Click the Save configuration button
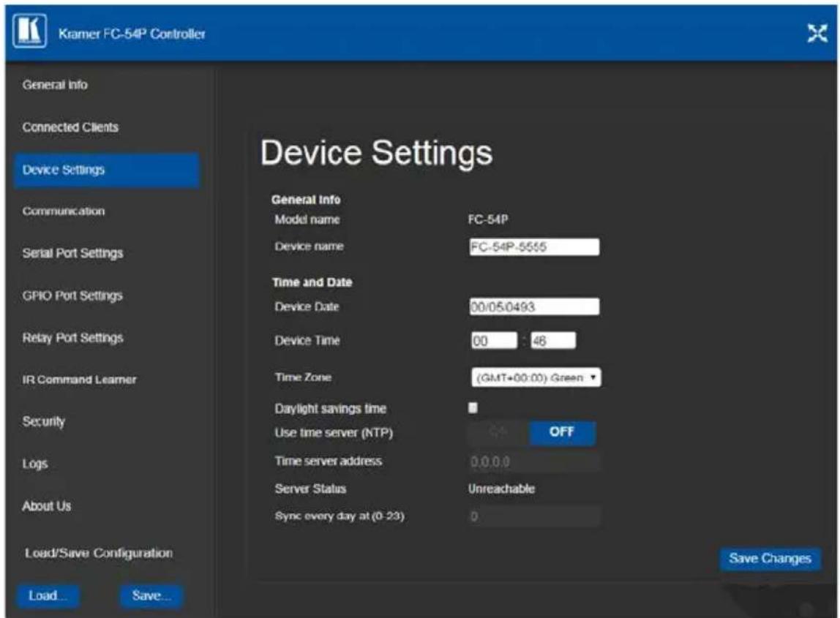 151,595
